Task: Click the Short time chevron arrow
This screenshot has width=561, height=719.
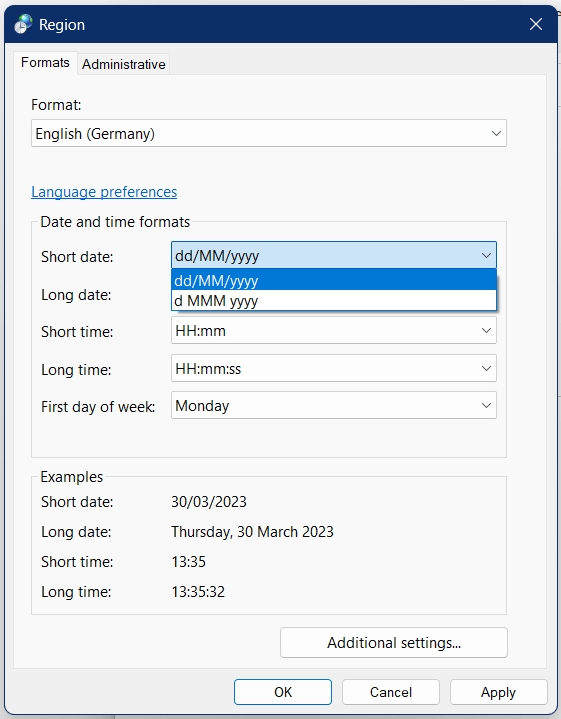Action: 486,331
